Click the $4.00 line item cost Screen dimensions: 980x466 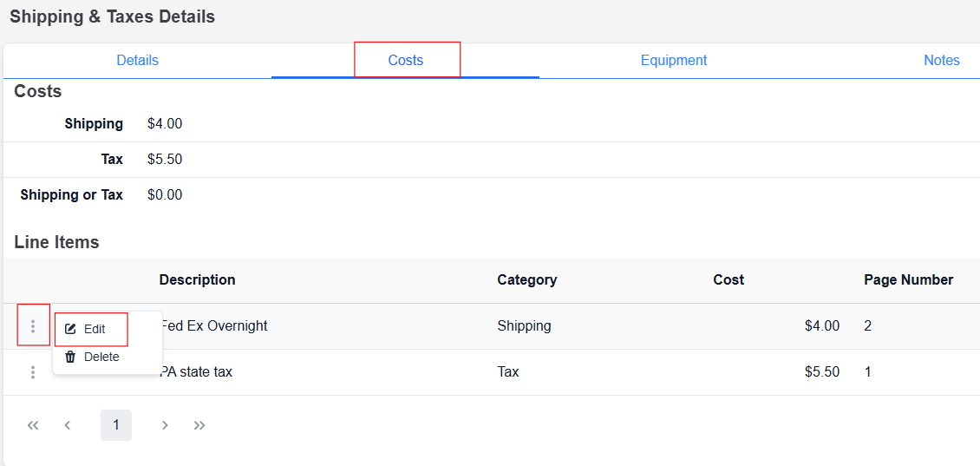pyautogui.click(x=822, y=326)
